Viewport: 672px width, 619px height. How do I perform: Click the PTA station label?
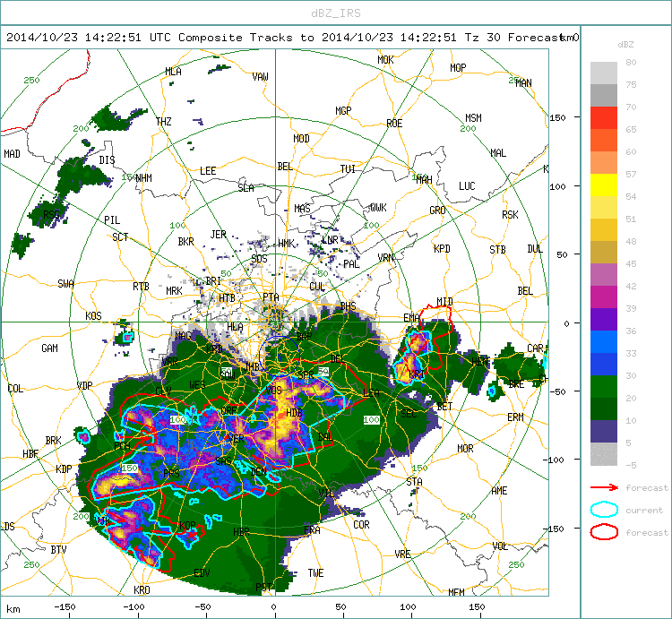[x=271, y=297]
